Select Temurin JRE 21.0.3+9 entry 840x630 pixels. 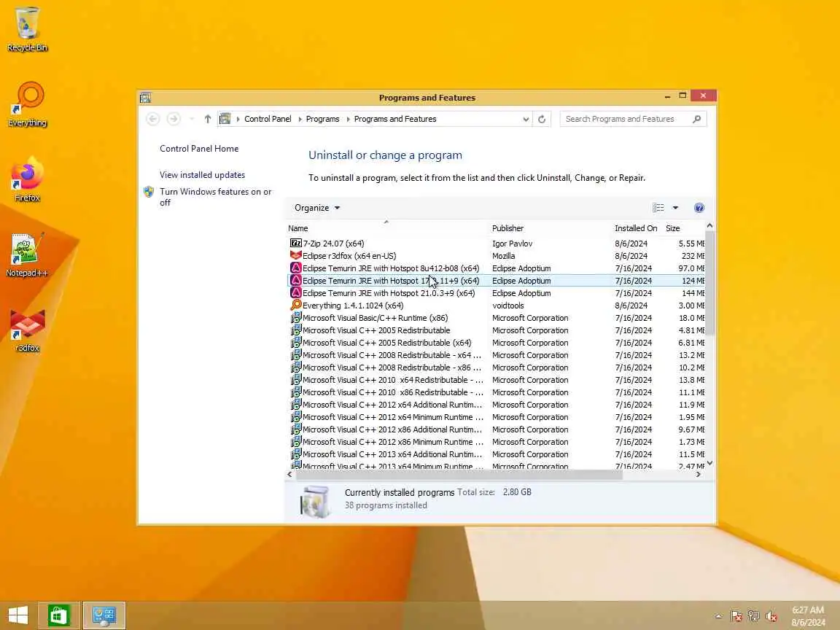(x=496, y=293)
